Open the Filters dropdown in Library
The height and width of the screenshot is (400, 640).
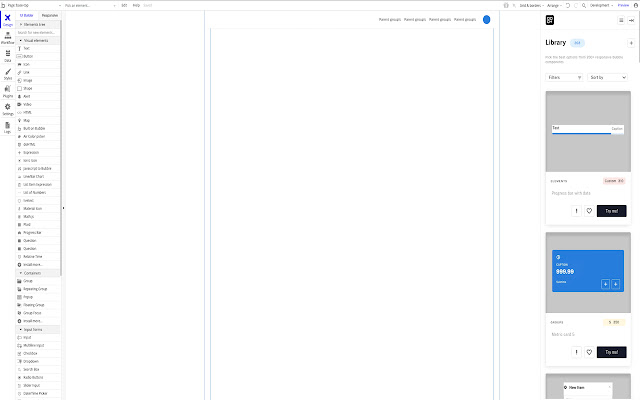click(564, 78)
